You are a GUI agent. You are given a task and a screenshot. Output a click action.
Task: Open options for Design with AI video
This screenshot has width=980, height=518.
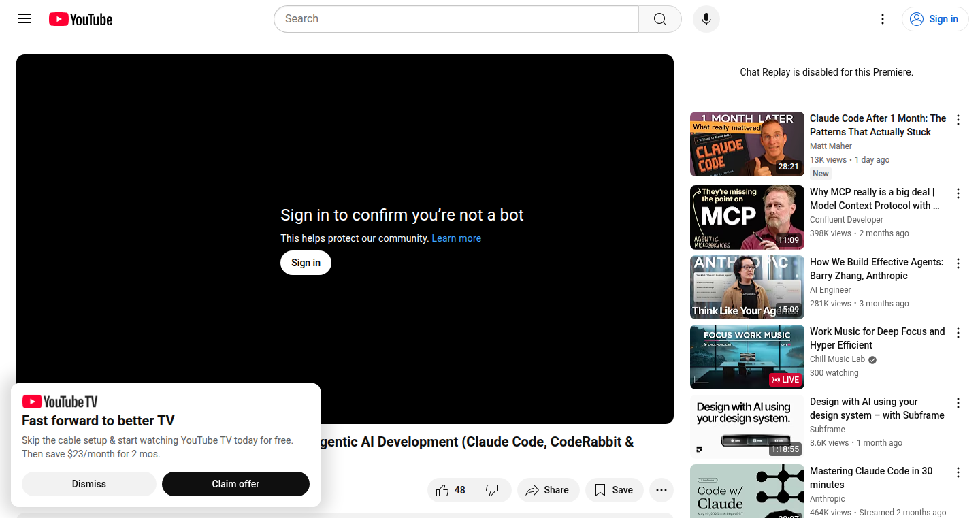(958, 403)
